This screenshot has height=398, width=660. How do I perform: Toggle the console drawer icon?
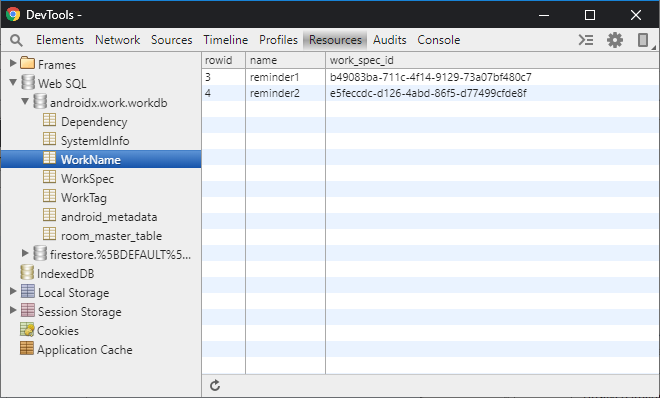[x=586, y=40]
